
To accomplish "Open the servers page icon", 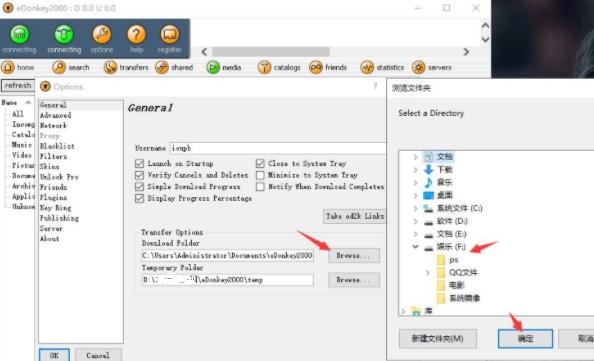I will pos(419,67).
